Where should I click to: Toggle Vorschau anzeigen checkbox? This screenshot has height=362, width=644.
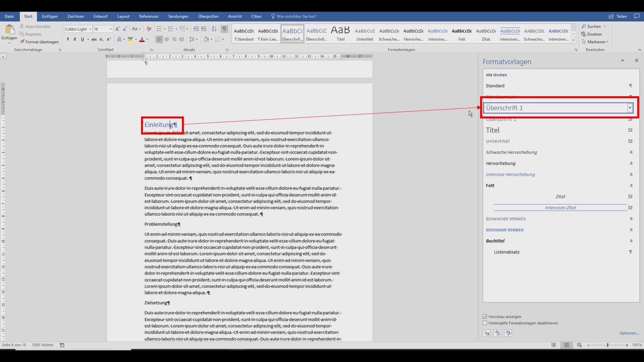pos(485,317)
